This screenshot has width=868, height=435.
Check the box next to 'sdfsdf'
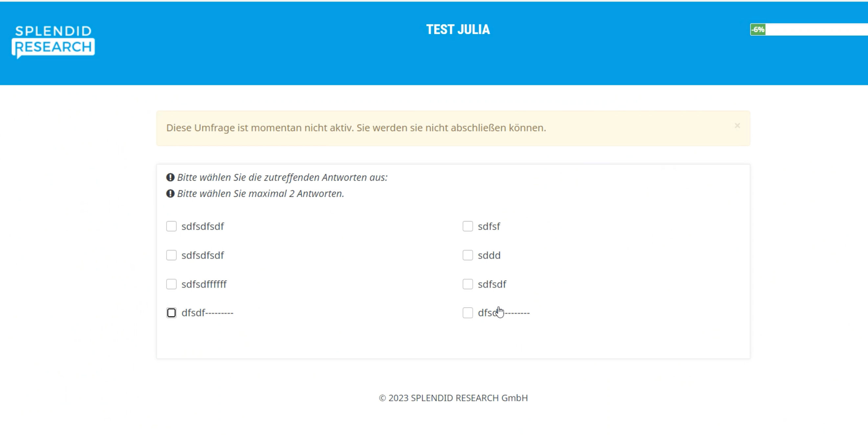(x=468, y=284)
